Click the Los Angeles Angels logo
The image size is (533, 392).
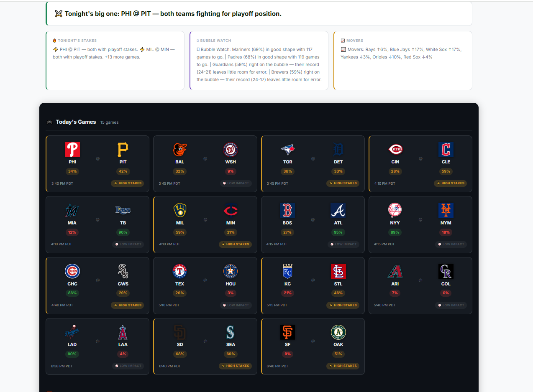coord(123,333)
